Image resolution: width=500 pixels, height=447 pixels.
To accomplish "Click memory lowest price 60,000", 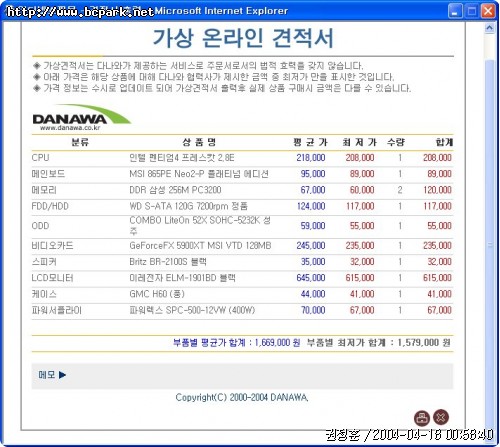I will click(362, 190).
